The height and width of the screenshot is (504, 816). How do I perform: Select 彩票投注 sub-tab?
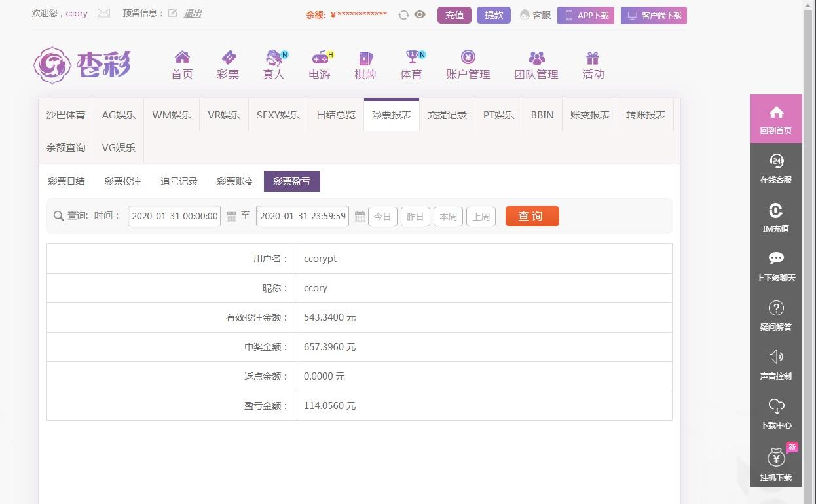[x=123, y=181]
